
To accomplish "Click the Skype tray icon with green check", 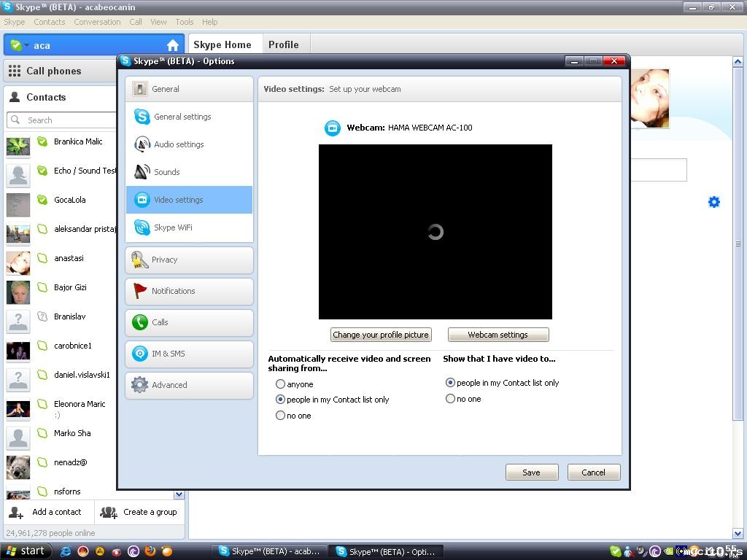I will point(615,551).
